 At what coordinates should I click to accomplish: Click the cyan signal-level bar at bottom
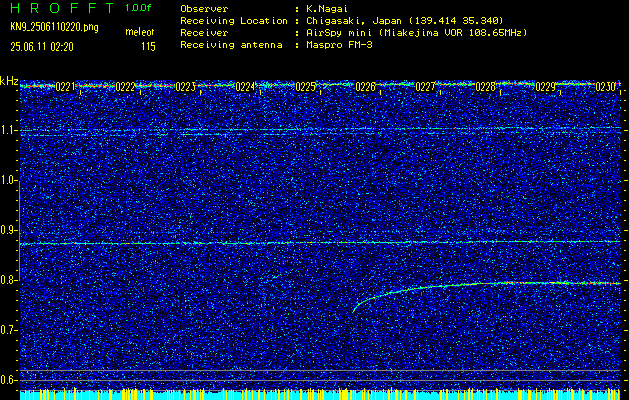[x=320, y=395]
